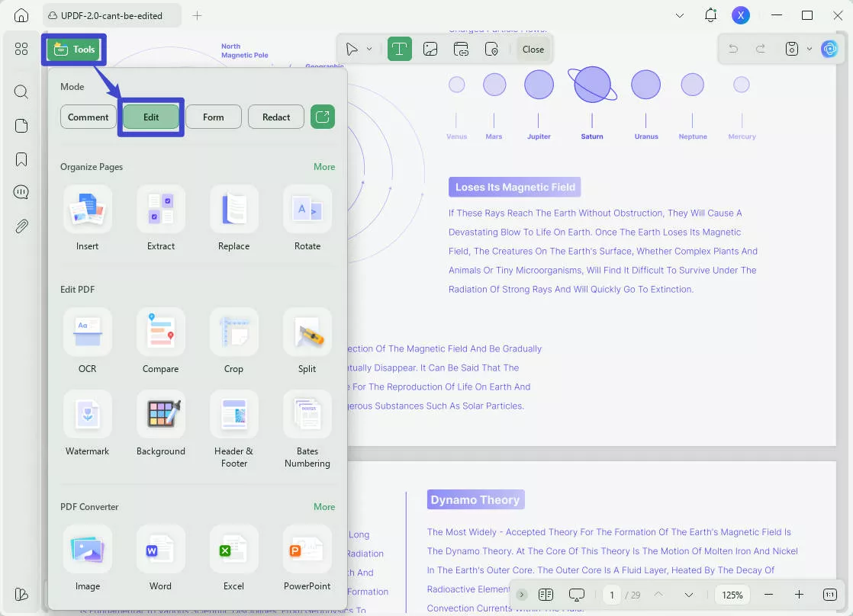Switch to Comment mode
The image size is (853, 616).
89,117
